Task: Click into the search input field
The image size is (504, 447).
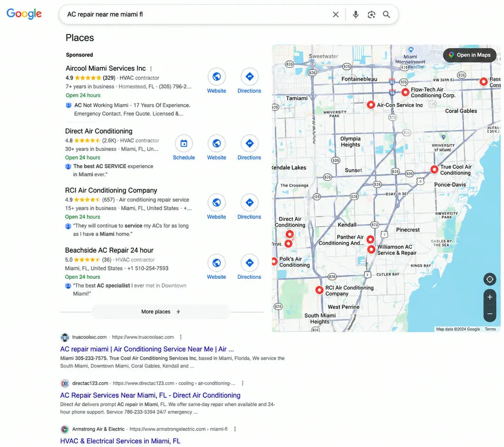Action: 196,15
